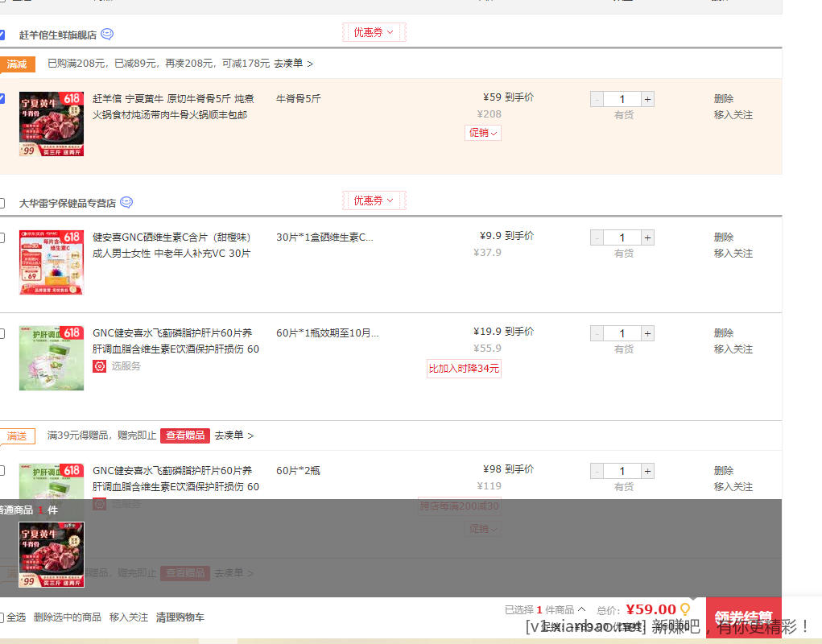Open ¥98 GNC健安喜水飞蓟 product title
Screen dimensions: 822x644
coord(176,478)
